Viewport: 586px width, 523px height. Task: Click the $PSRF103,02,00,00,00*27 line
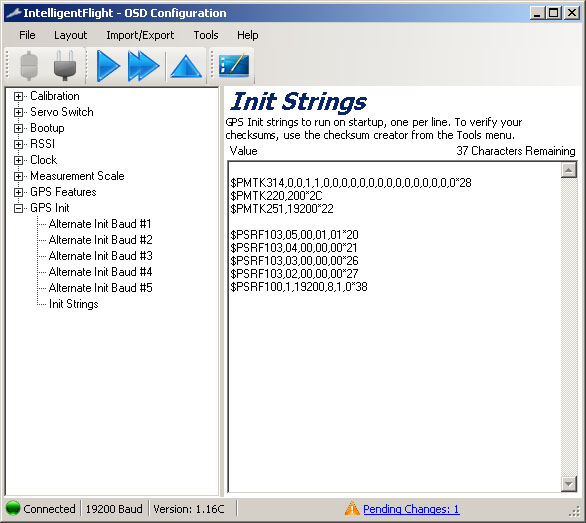(x=294, y=274)
